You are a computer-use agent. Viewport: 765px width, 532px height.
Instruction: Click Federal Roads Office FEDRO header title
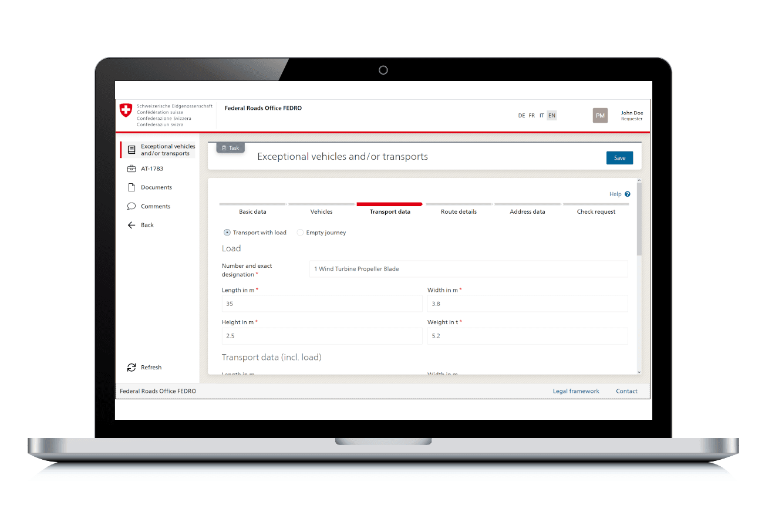(263, 108)
